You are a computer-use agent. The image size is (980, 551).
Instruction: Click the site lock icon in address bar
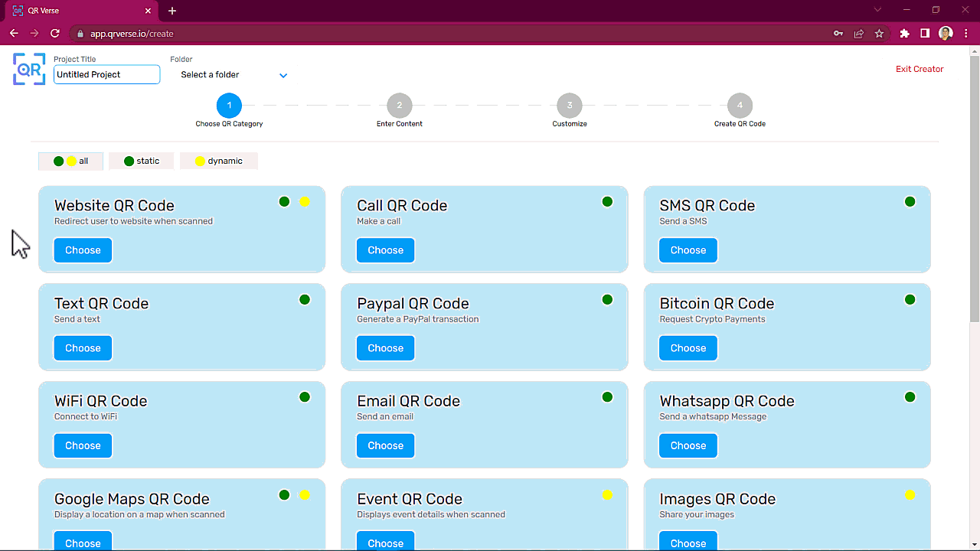tap(79, 34)
